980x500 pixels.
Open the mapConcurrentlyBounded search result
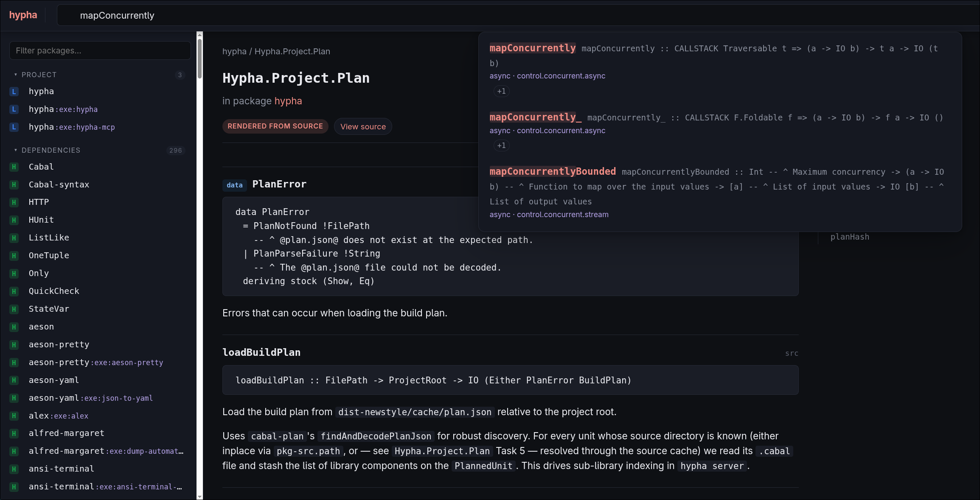[x=553, y=172]
